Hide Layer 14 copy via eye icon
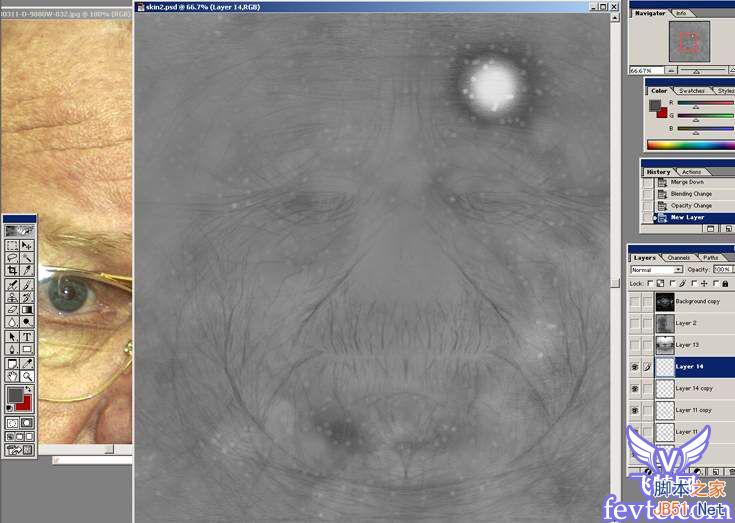The width and height of the screenshot is (735, 523). point(634,389)
